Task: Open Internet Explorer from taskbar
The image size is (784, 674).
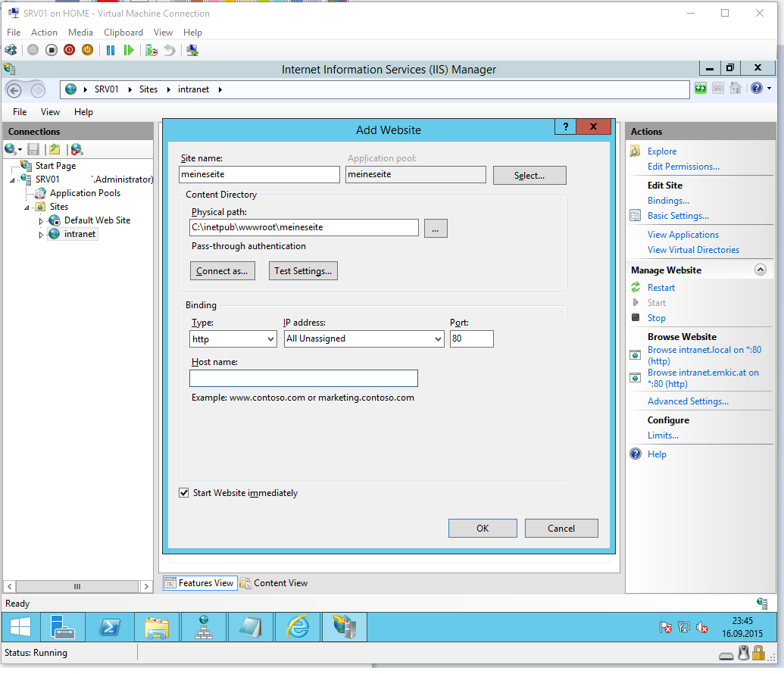Action: tap(298, 627)
